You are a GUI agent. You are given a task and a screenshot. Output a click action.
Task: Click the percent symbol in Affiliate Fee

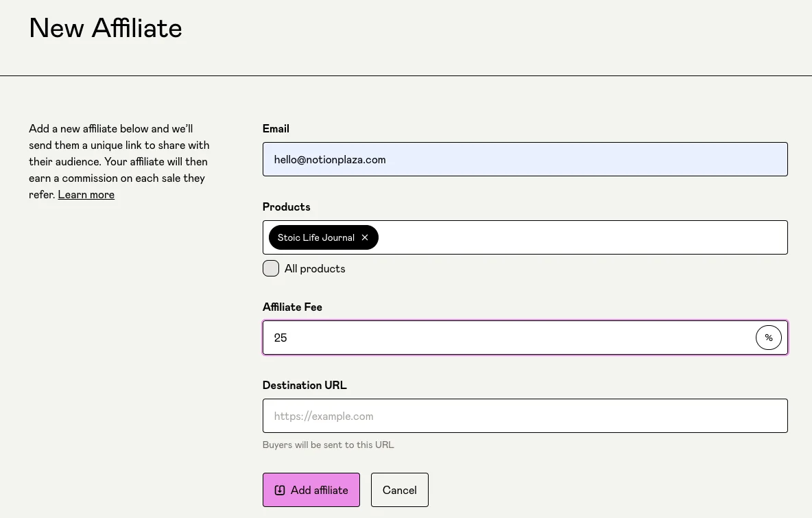pyautogui.click(x=768, y=338)
